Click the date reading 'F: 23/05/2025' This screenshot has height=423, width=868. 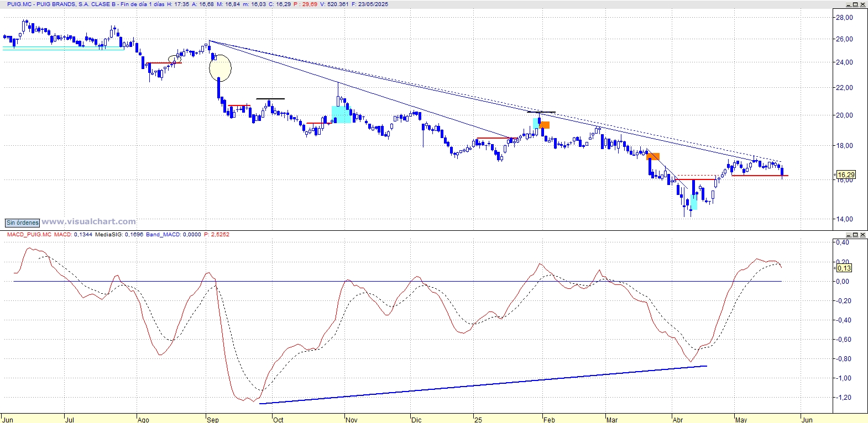pyautogui.click(x=369, y=4)
